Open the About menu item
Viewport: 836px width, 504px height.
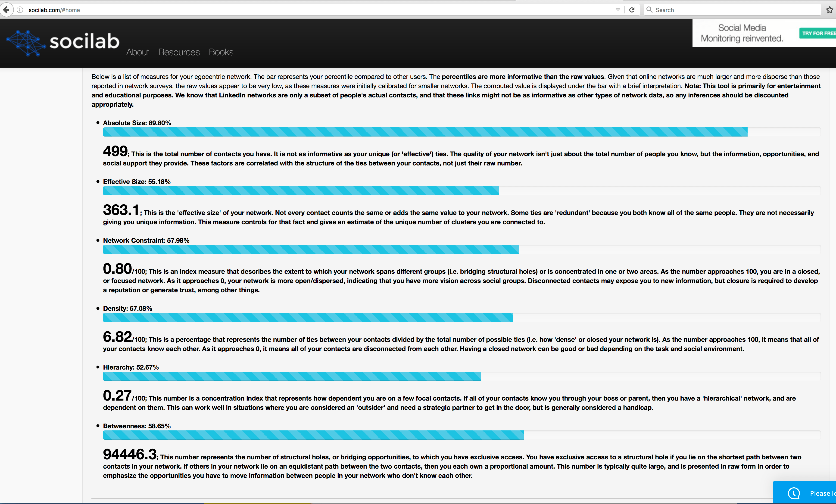click(137, 52)
